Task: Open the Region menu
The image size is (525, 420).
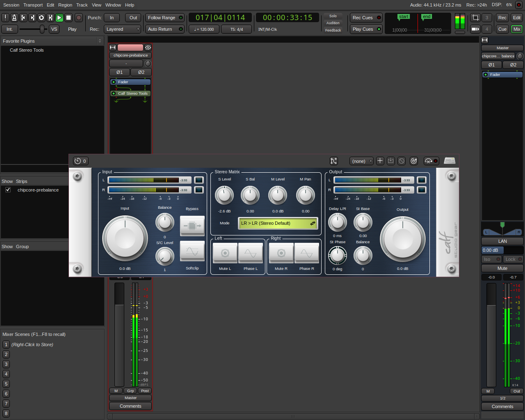Action: [65, 5]
